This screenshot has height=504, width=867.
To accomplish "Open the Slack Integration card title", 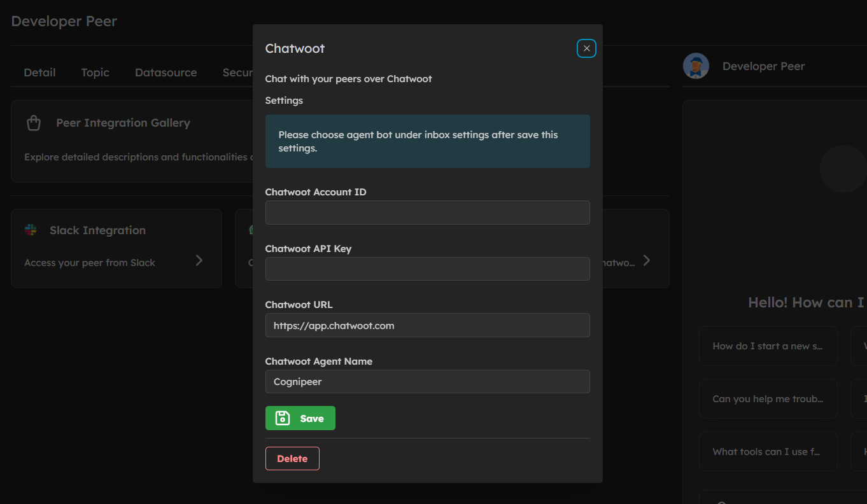I will tap(97, 230).
